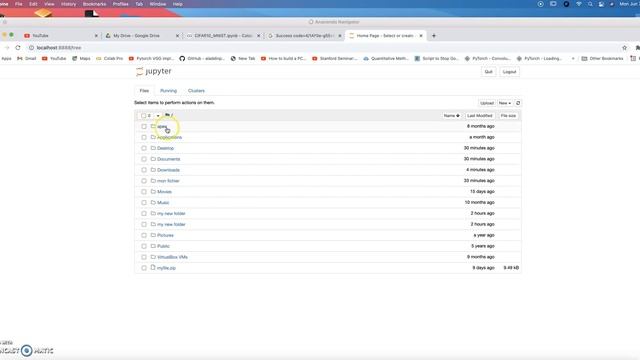
Task: Open the Other Bookmarks folder
Action: 602,59
